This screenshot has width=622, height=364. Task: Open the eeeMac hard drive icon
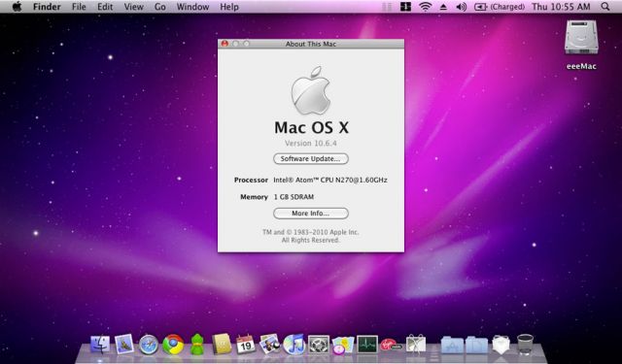pos(581,38)
